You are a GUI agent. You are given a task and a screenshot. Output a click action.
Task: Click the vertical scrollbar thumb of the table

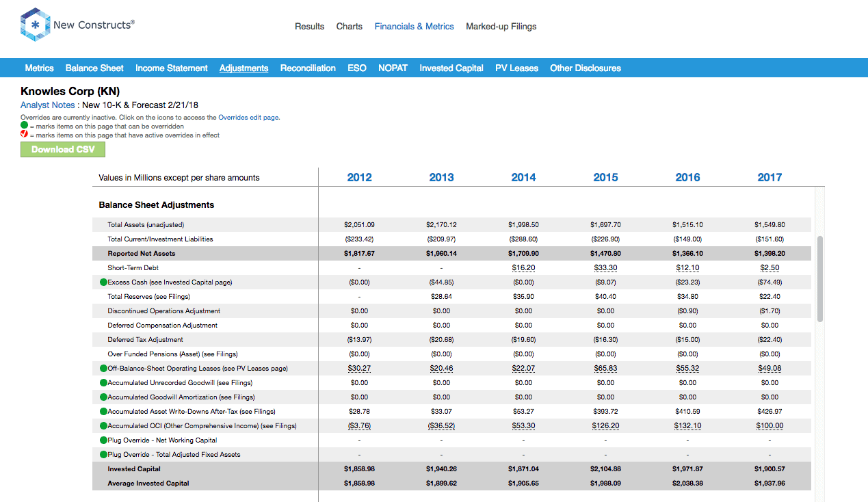(820, 279)
